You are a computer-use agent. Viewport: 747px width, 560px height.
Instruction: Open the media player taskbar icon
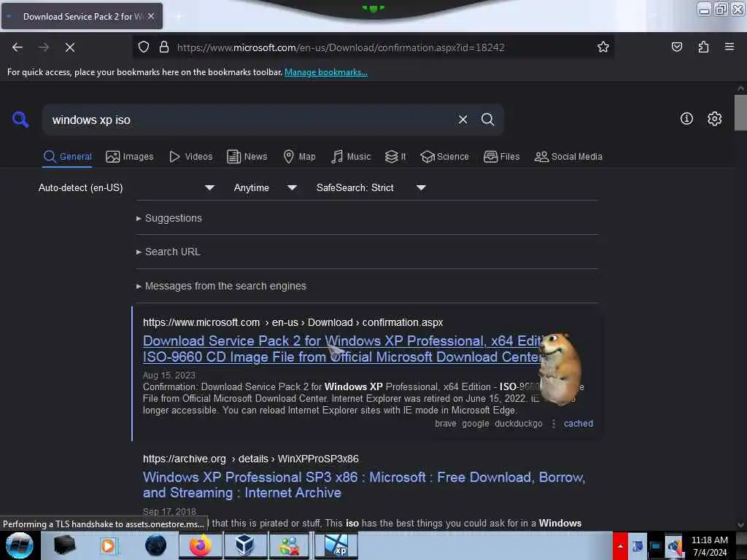[x=108, y=545]
